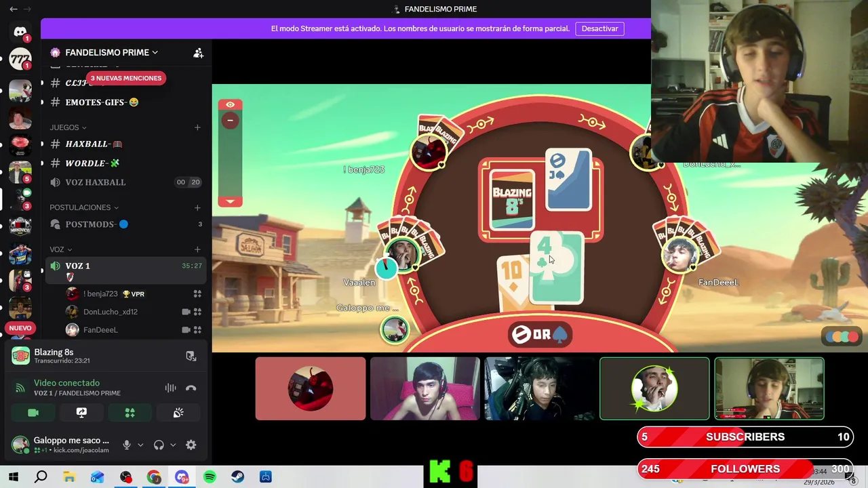Screen dimensions: 868x488
Task: Click Desactivar streamer mode button
Action: pos(599,28)
